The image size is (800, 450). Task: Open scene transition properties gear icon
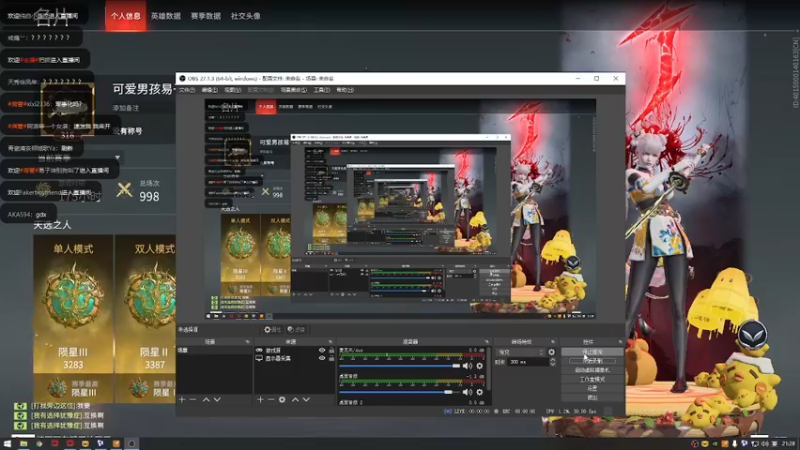552,352
